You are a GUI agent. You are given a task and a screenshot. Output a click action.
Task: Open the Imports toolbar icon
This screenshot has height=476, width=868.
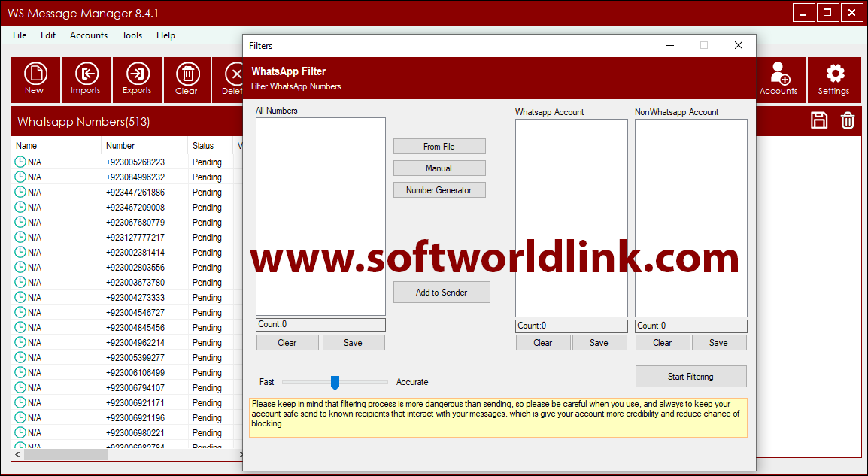click(x=86, y=80)
